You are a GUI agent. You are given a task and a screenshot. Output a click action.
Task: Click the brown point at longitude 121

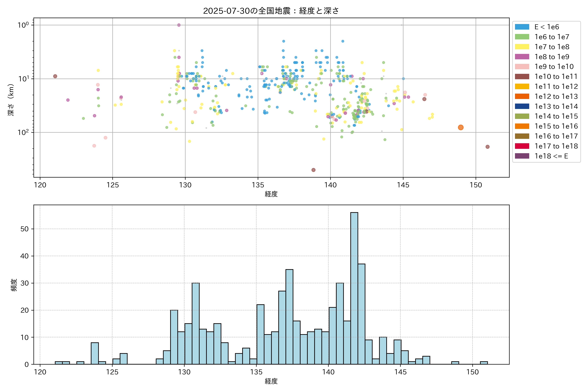[x=55, y=76]
